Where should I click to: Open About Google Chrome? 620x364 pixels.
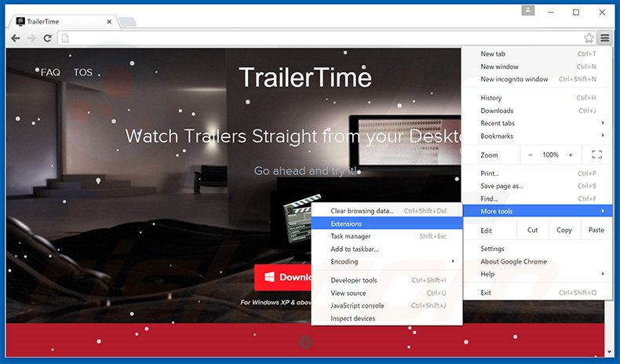[x=537, y=261]
